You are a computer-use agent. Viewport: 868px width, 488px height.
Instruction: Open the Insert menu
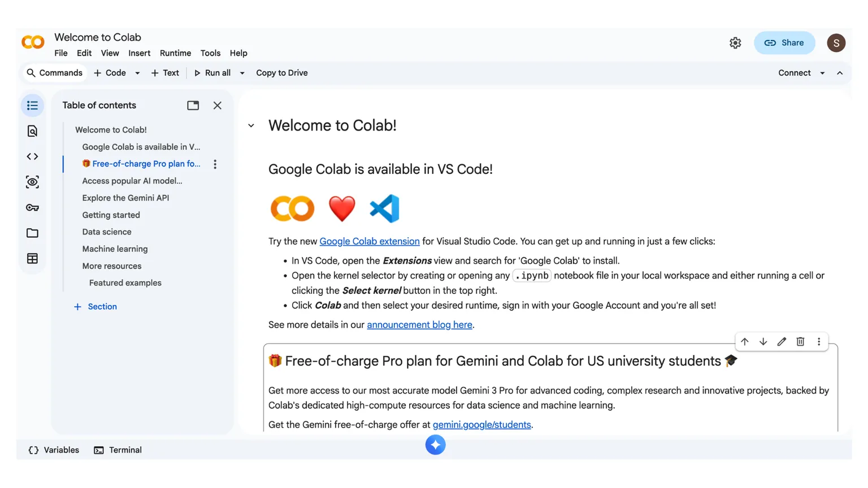point(139,53)
